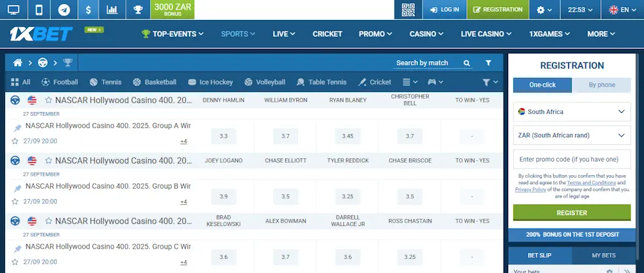
Task: Pin the Group A Winner market
Action: [17, 128]
